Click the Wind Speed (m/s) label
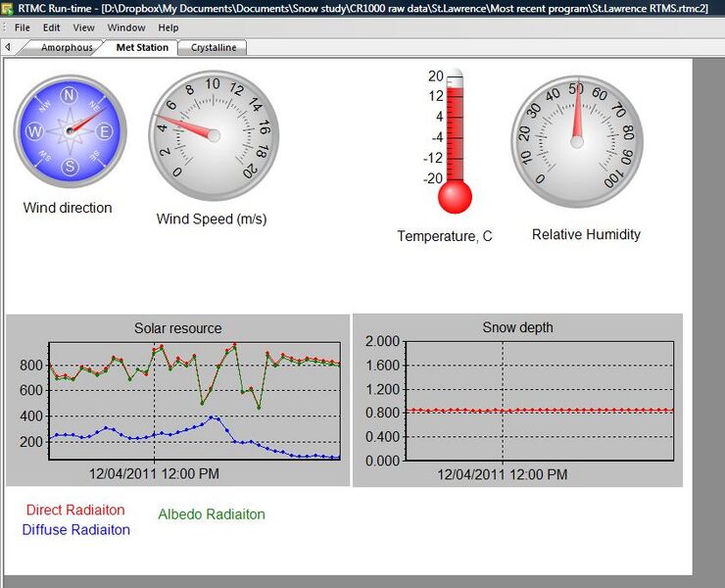This screenshot has width=725, height=588. click(212, 219)
